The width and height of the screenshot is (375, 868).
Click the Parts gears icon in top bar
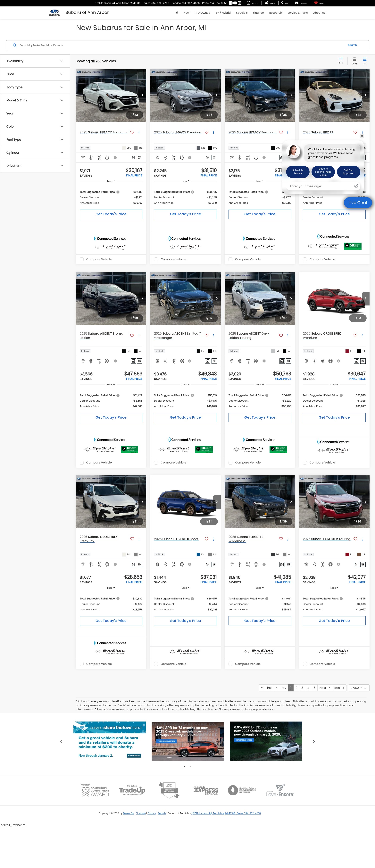point(267,3)
